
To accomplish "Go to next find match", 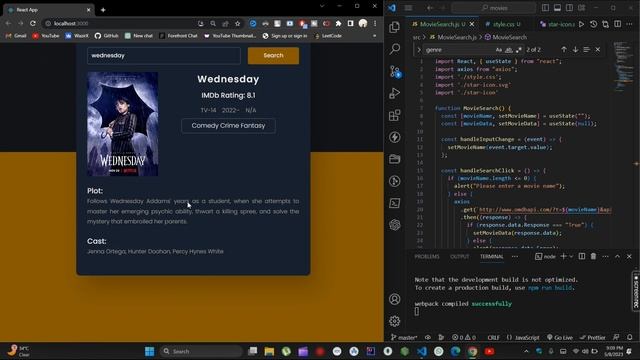I will 575,49.
